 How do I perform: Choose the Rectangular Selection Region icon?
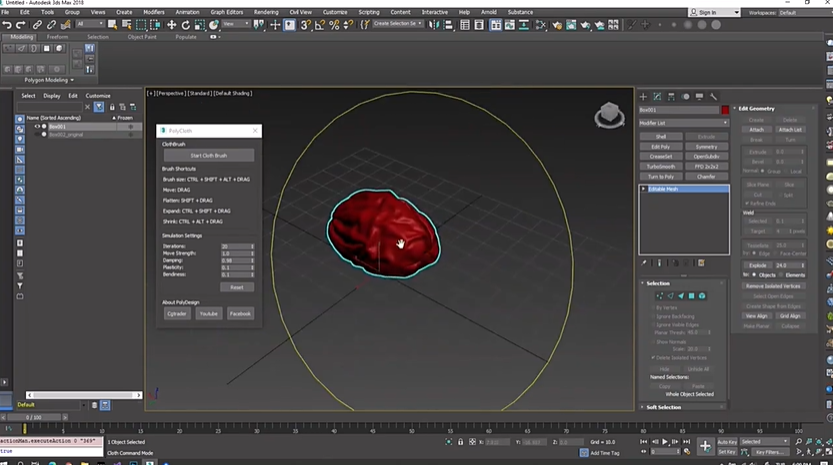(141, 24)
